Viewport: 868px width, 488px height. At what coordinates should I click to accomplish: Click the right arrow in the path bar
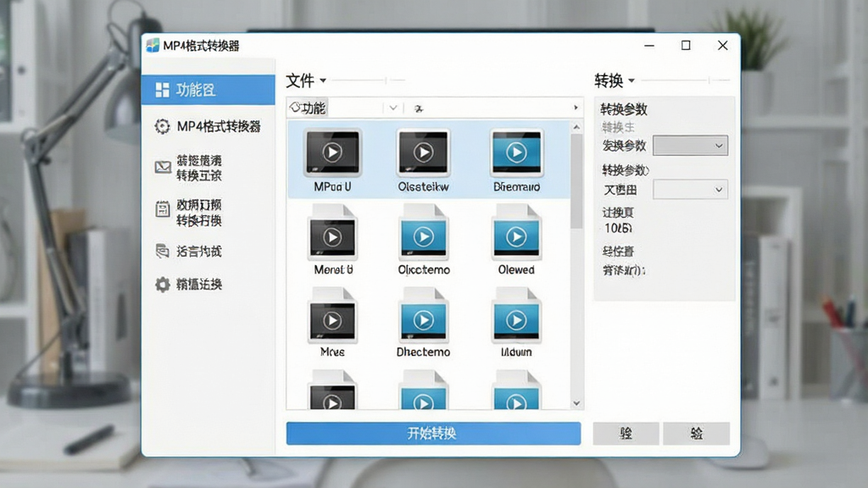pyautogui.click(x=576, y=108)
